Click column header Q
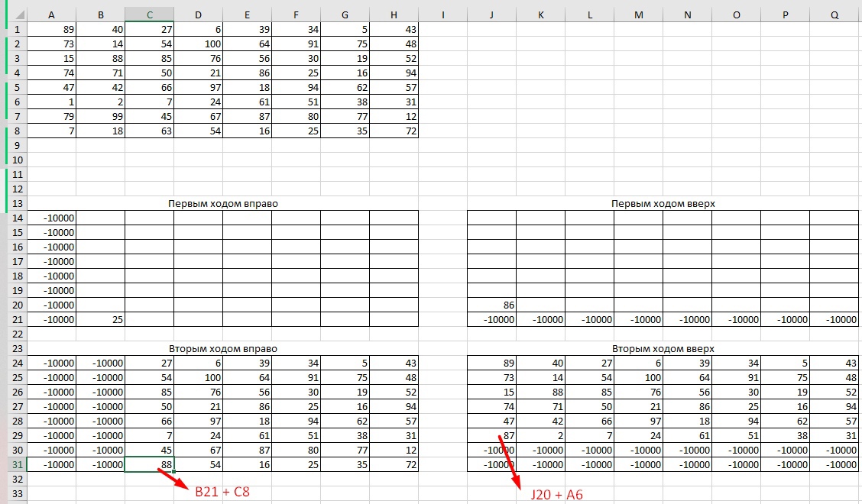Image resolution: width=862 pixels, height=504 pixels. 834,15
